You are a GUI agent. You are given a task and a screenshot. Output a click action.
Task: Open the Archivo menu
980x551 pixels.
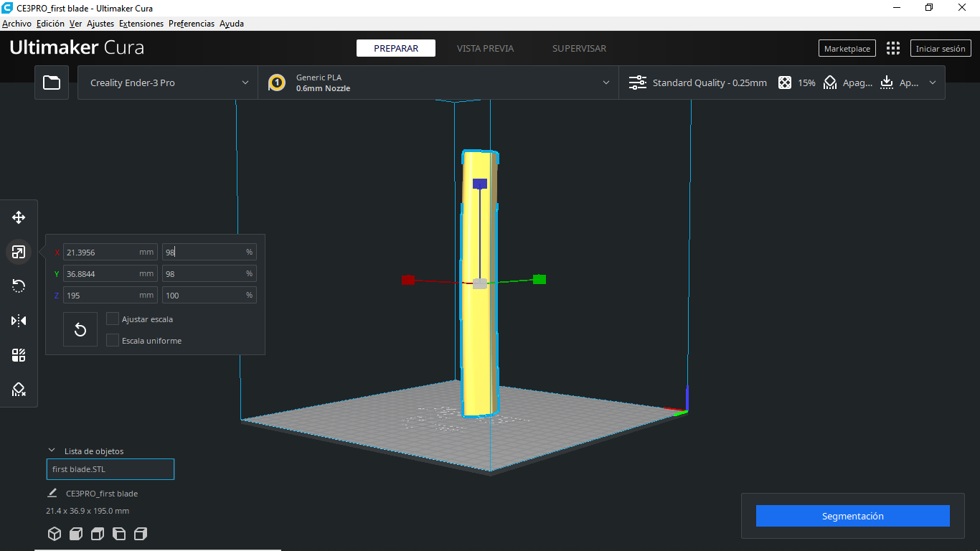(17, 24)
